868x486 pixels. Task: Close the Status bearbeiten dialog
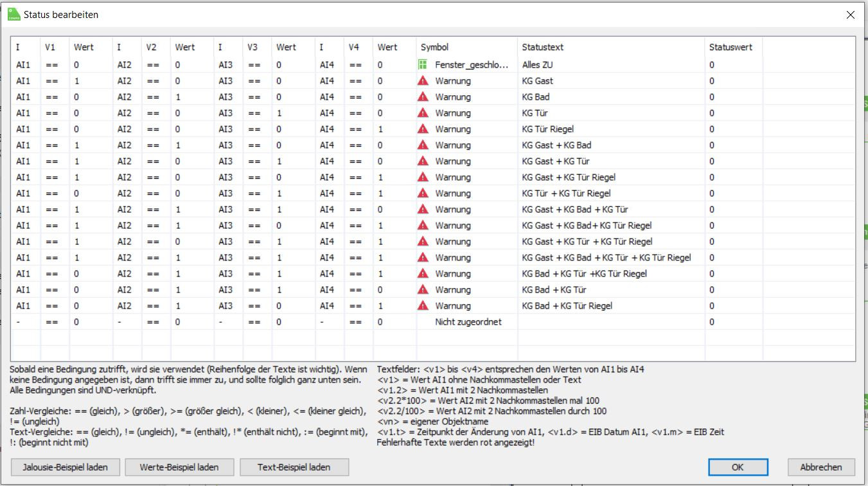coord(850,15)
